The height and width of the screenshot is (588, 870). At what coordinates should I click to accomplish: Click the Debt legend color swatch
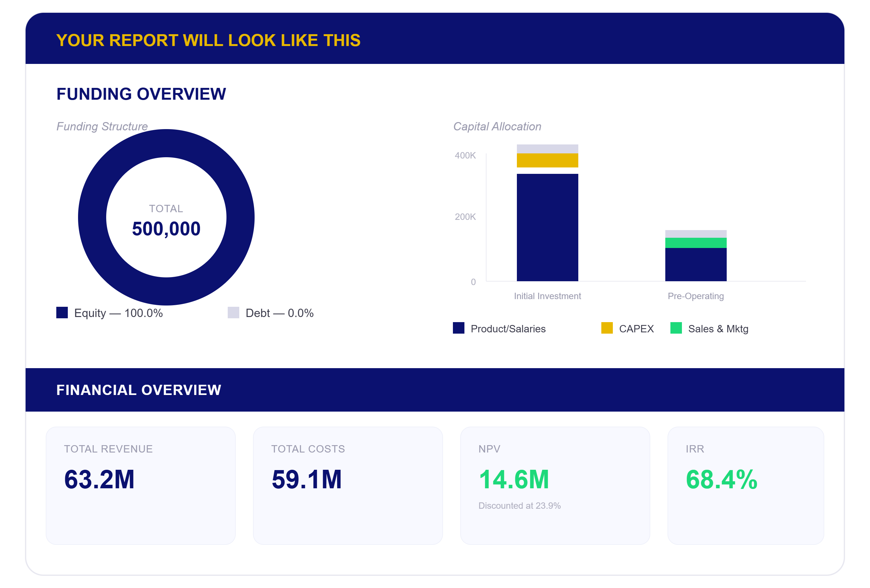click(233, 313)
